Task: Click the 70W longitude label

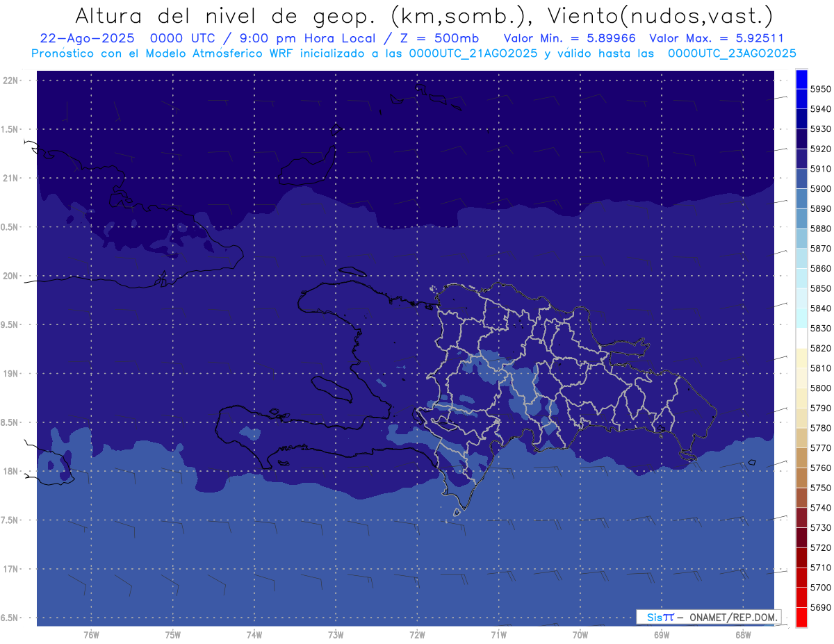Action: coord(580,634)
